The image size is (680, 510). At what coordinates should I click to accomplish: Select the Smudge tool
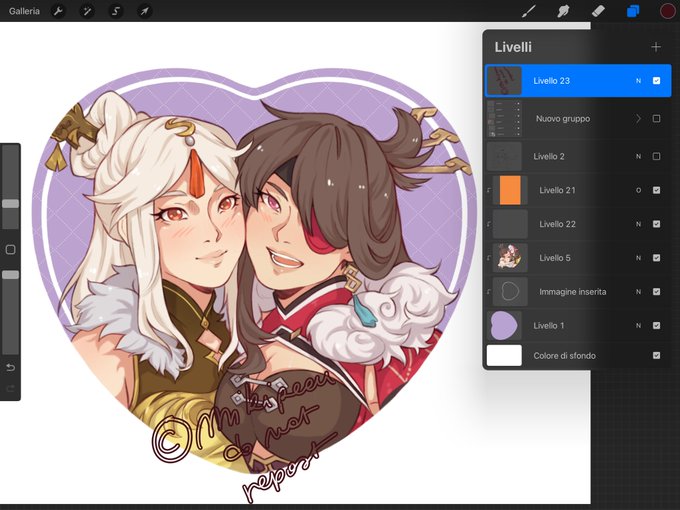563,11
